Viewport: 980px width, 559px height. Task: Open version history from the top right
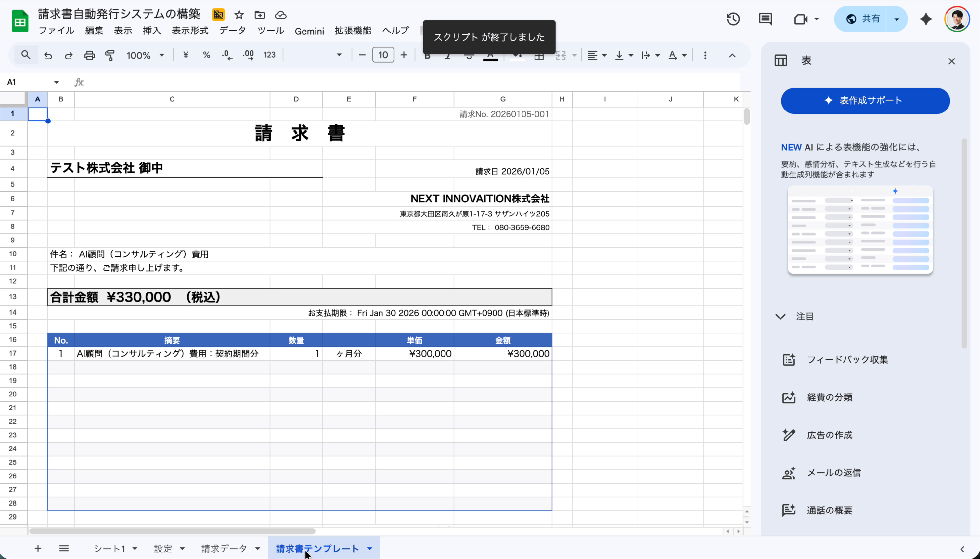click(x=732, y=19)
